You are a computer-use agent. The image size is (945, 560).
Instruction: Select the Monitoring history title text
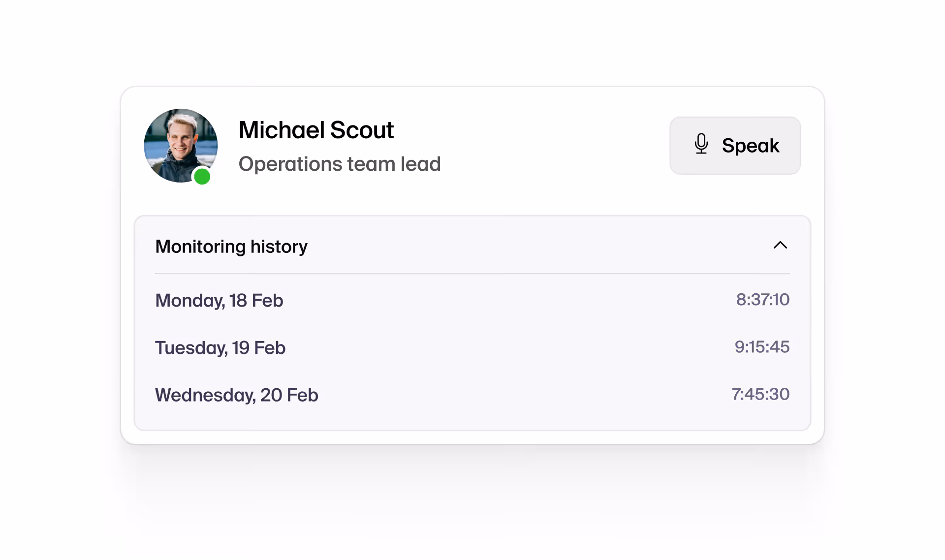[231, 247]
